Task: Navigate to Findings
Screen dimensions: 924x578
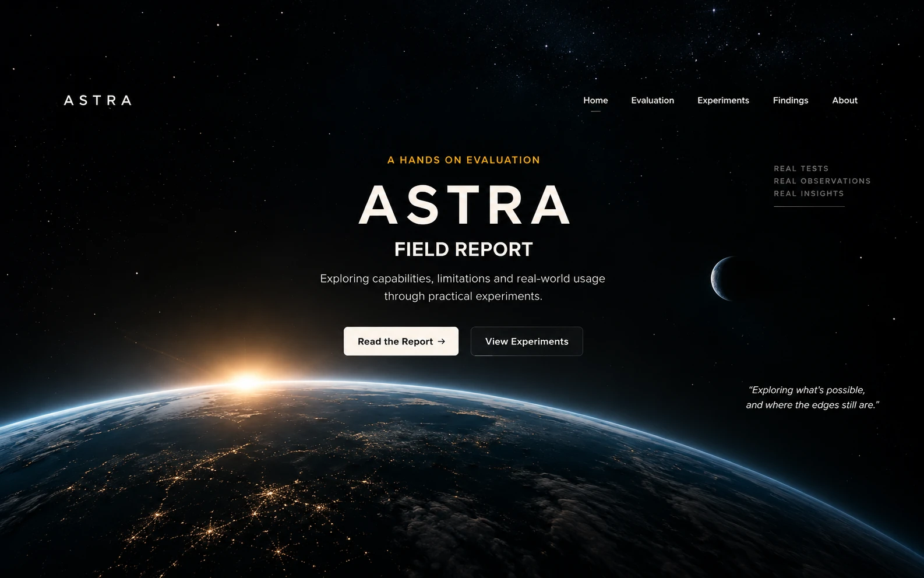Action: (x=791, y=100)
